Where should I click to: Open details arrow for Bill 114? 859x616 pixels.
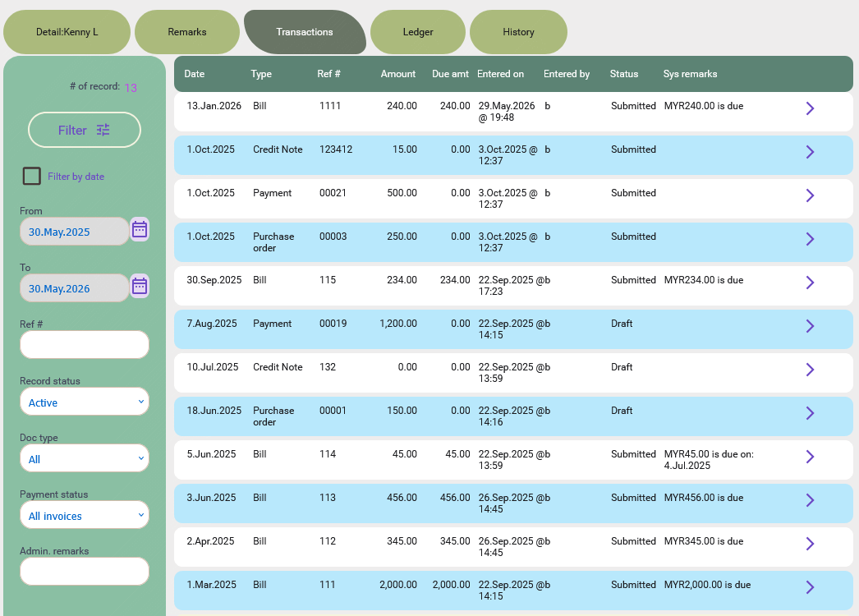pyautogui.click(x=810, y=457)
